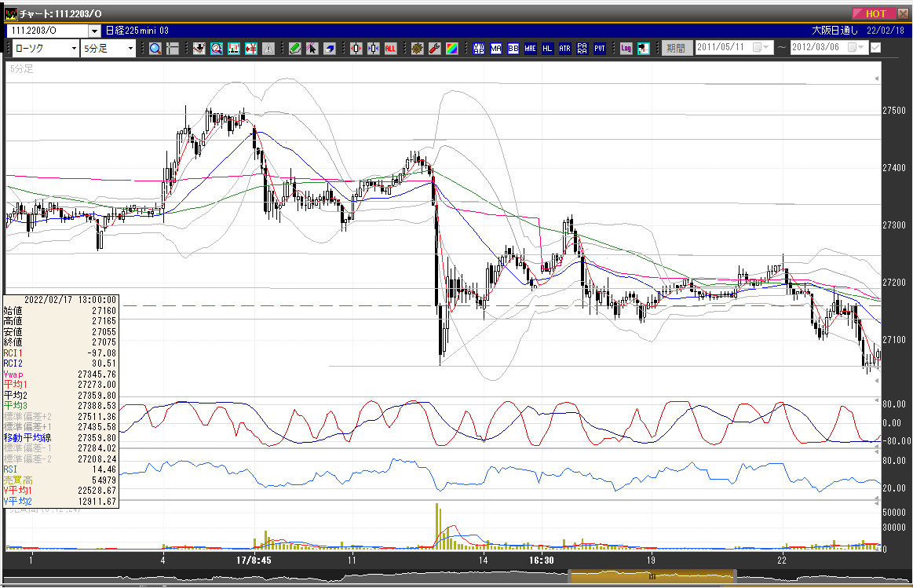Click the top-right chart pane arrow marker
913x588 pixels.
point(877,79)
